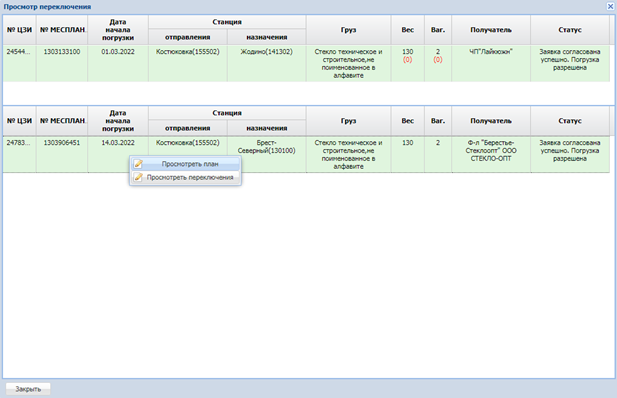Viewport: 617px width, 398px height.
Task: Click 'Получатель' header in upper table
Action: pyautogui.click(x=491, y=30)
